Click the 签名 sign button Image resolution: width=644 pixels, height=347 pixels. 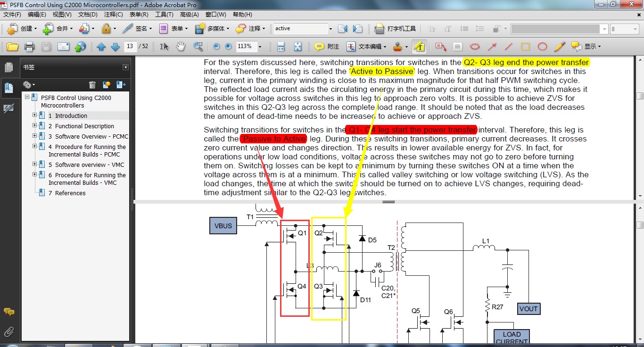(x=137, y=29)
